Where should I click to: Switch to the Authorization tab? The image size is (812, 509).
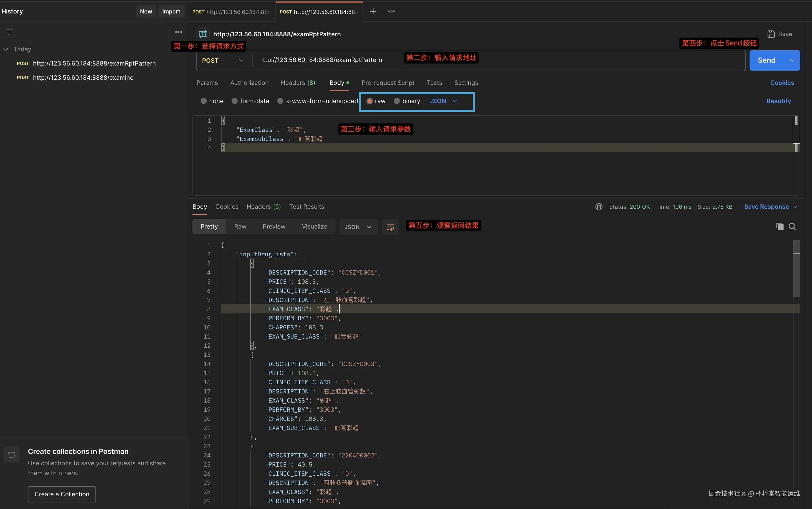249,83
